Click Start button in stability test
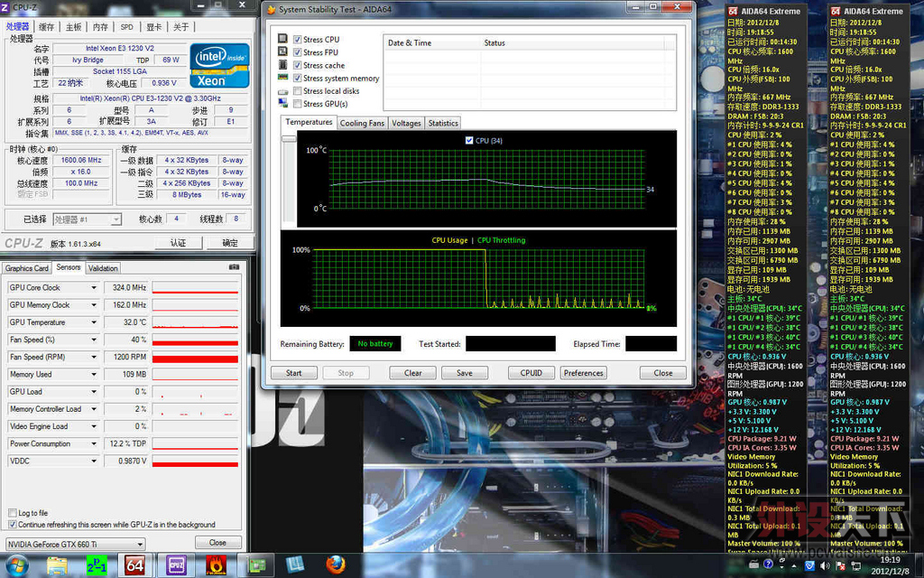 (294, 373)
